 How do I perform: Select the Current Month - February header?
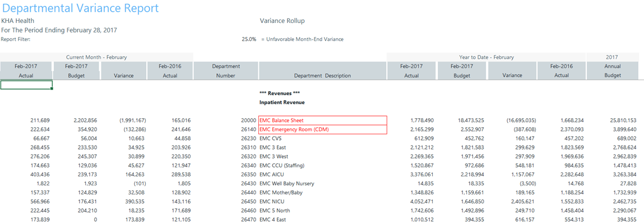[x=96, y=57]
